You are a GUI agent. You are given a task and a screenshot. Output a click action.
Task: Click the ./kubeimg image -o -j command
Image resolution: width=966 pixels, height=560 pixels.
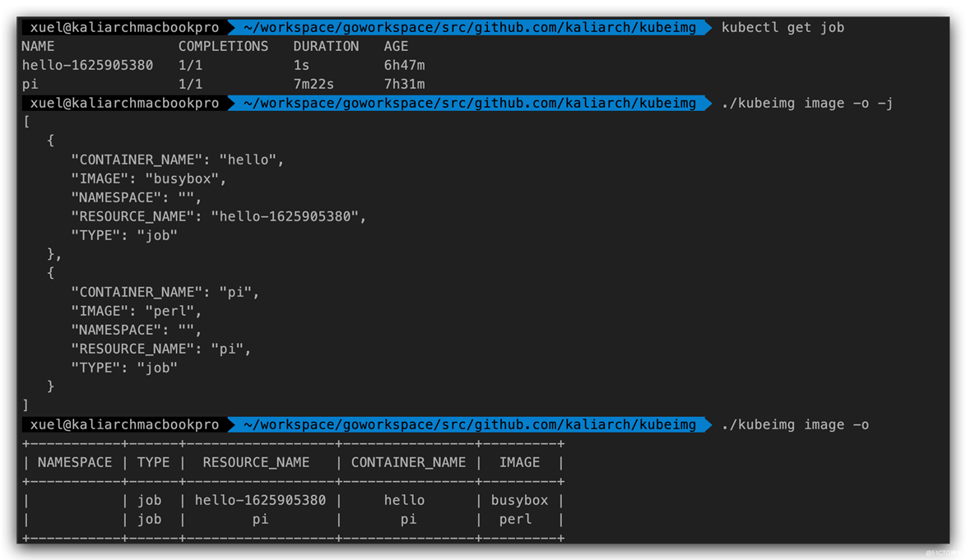pos(807,104)
